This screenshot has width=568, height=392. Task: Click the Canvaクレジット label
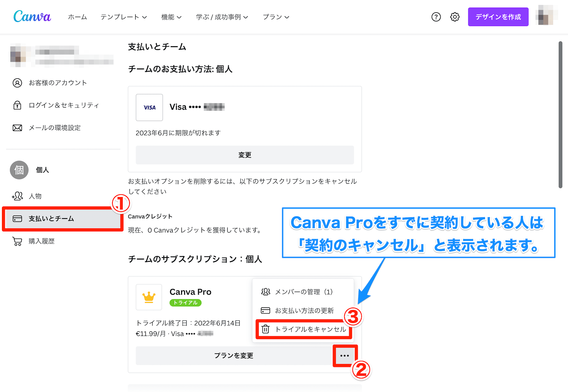[x=150, y=217]
